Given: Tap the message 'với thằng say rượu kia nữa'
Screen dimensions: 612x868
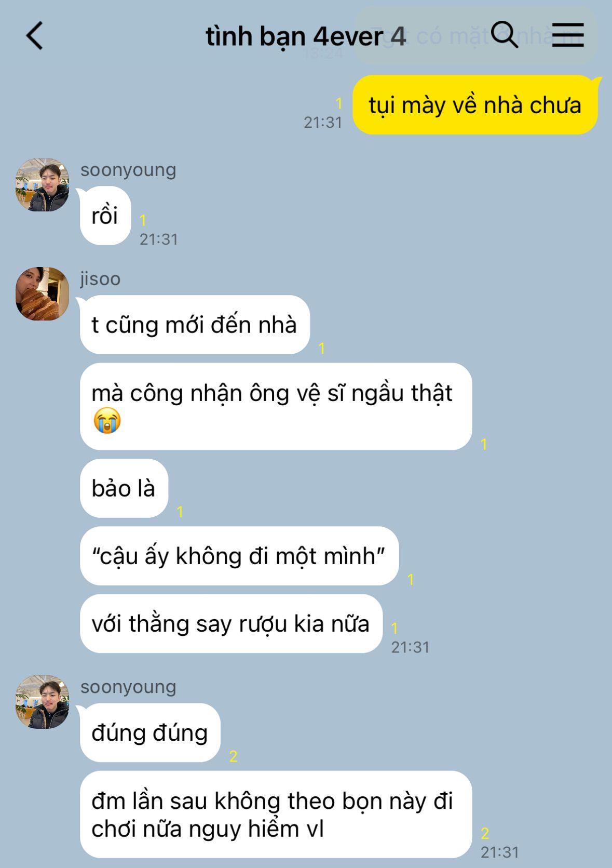Looking at the screenshot, I should point(231,623).
